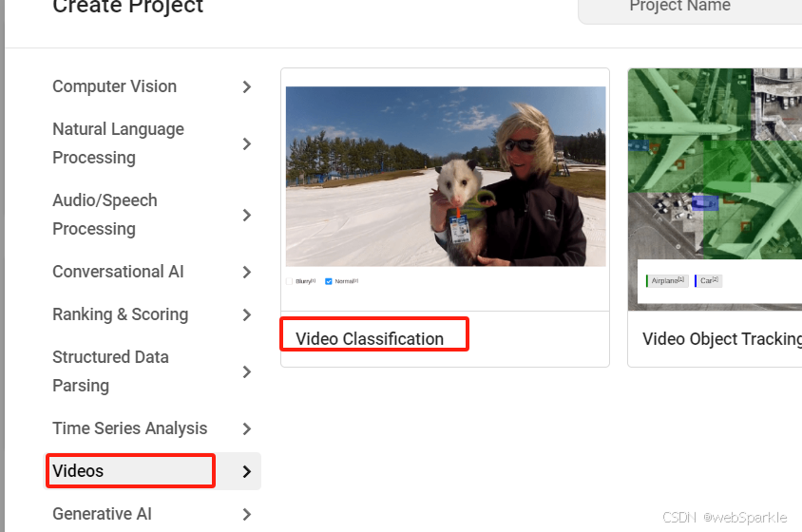Click the Video Classification template title

(x=370, y=338)
